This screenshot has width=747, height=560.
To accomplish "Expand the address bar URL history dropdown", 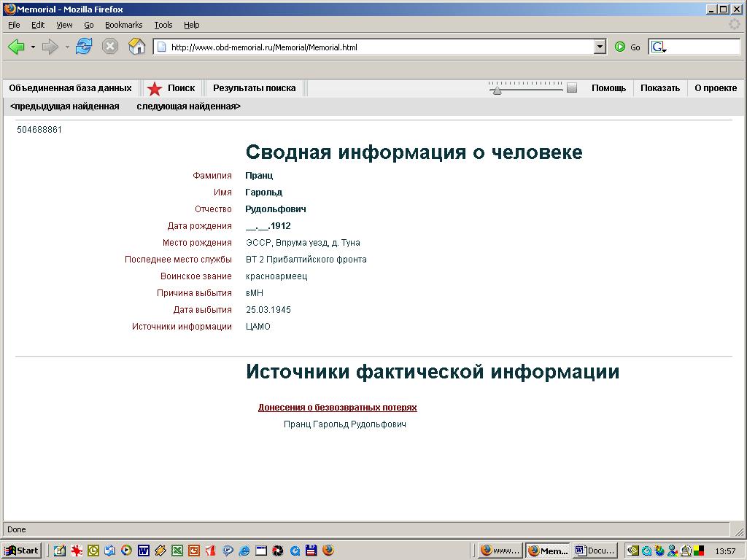I will [x=600, y=47].
